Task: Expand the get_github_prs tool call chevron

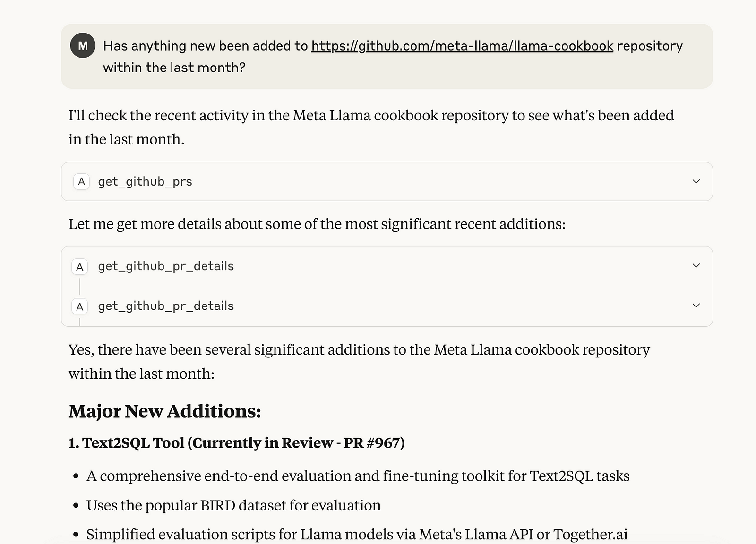Action: [696, 181]
